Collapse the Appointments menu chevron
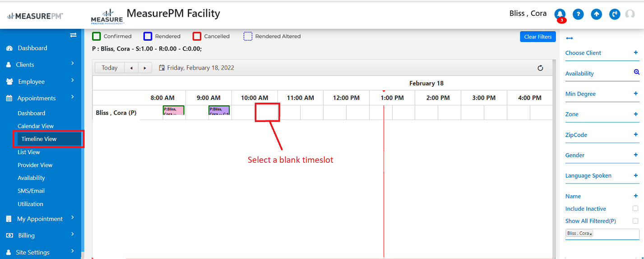644x259 pixels. point(73,97)
